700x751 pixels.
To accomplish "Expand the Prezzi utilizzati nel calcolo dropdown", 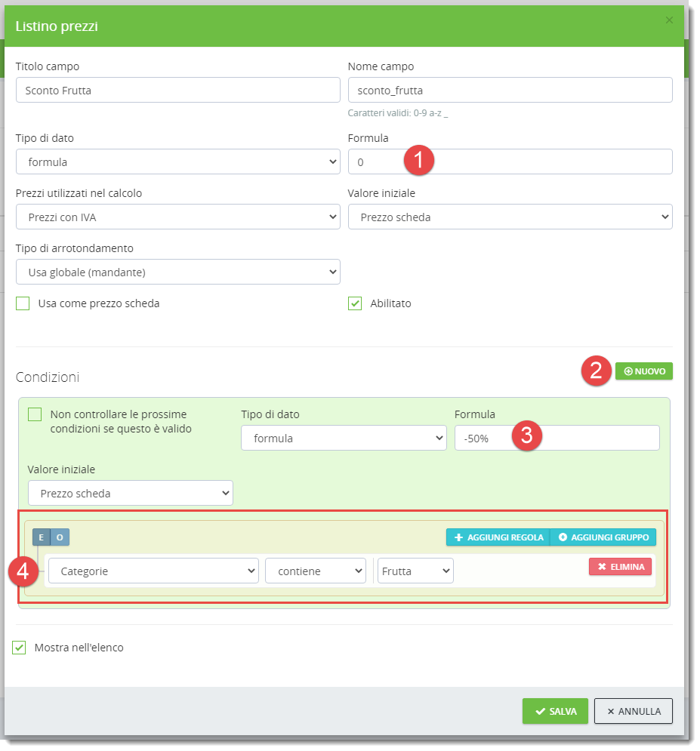I will click(x=177, y=217).
